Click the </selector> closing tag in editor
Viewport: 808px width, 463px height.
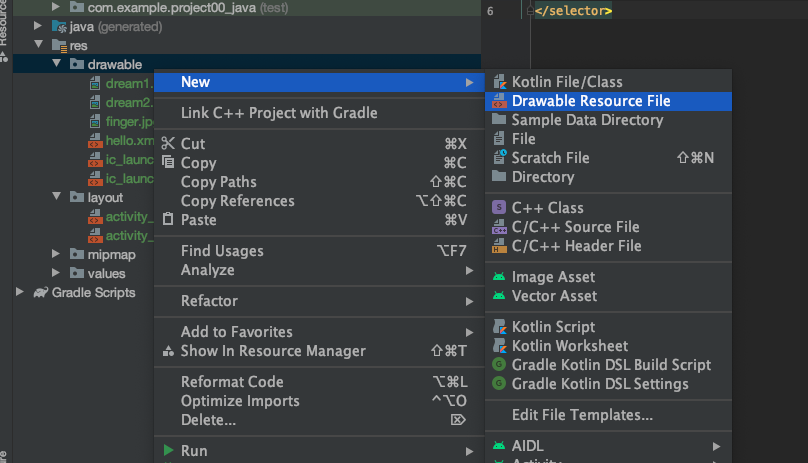tap(573, 10)
